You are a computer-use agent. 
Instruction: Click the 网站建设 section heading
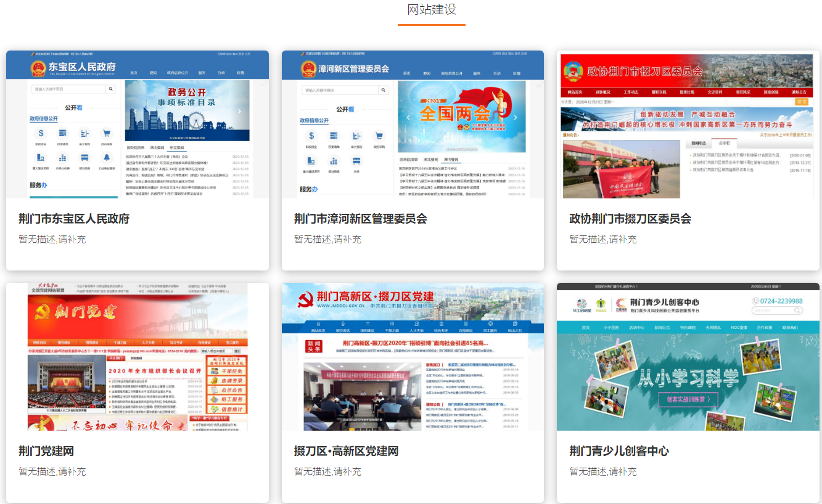click(432, 10)
